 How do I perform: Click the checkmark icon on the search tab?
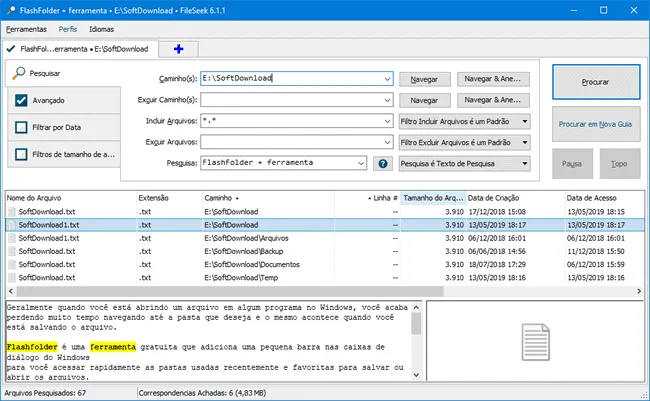point(11,49)
